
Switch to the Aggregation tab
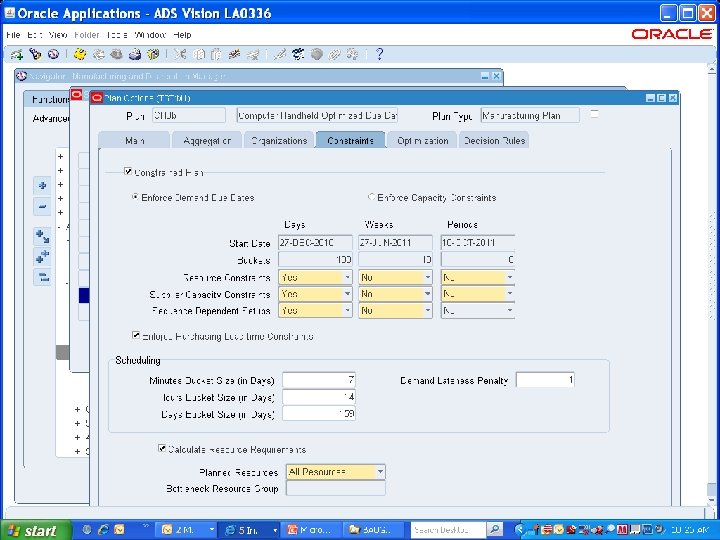pyautogui.click(x=207, y=141)
